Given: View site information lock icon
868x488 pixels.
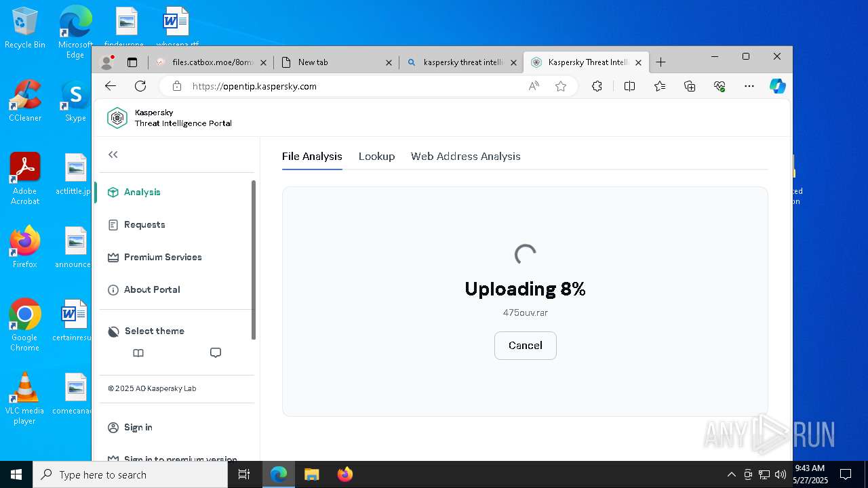Looking at the screenshot, I should pos(177,86).
